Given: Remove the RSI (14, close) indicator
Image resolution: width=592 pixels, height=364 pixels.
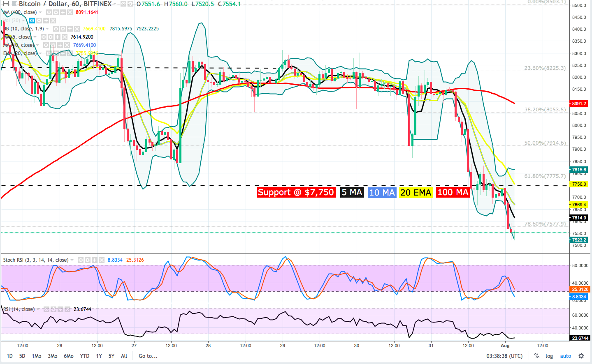Looking at the screenshot, I should click(67, 309).
